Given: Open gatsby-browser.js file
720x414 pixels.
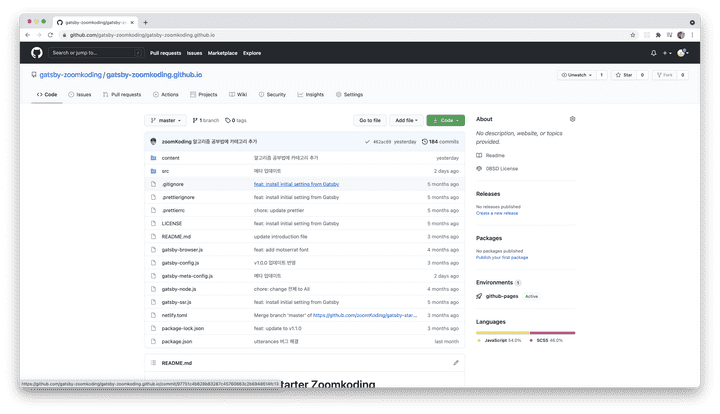Looking at the screenshot, I should (x=182, y=250).
